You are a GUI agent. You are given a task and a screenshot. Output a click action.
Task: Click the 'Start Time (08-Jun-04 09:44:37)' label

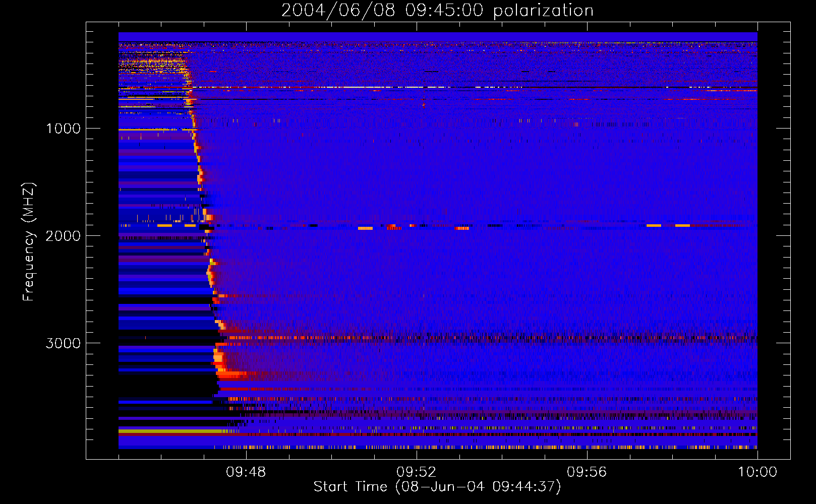tap(437, 487)
